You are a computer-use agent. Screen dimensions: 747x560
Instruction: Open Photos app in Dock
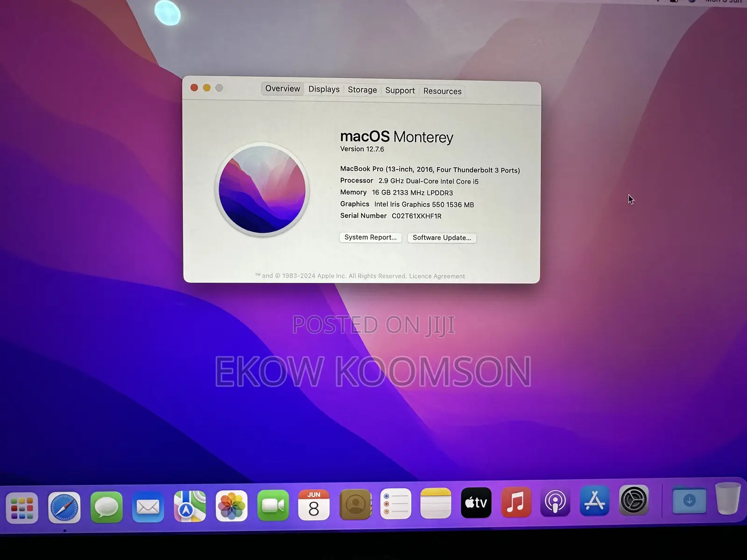[232, 506]
